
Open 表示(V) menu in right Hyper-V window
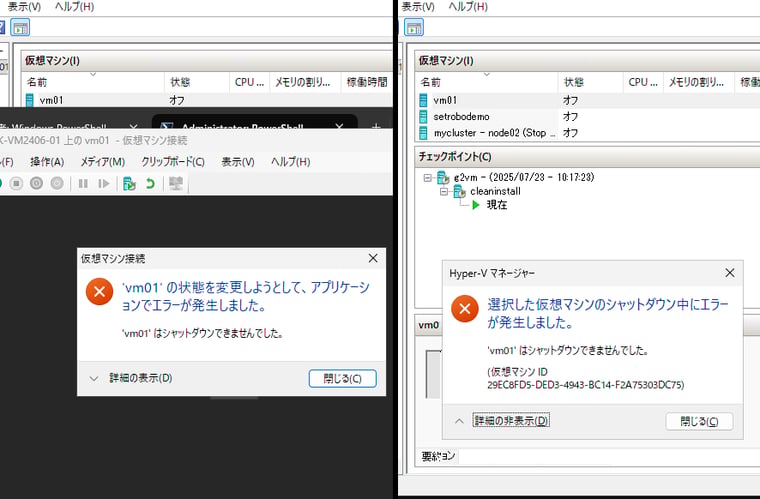(418, 7)
